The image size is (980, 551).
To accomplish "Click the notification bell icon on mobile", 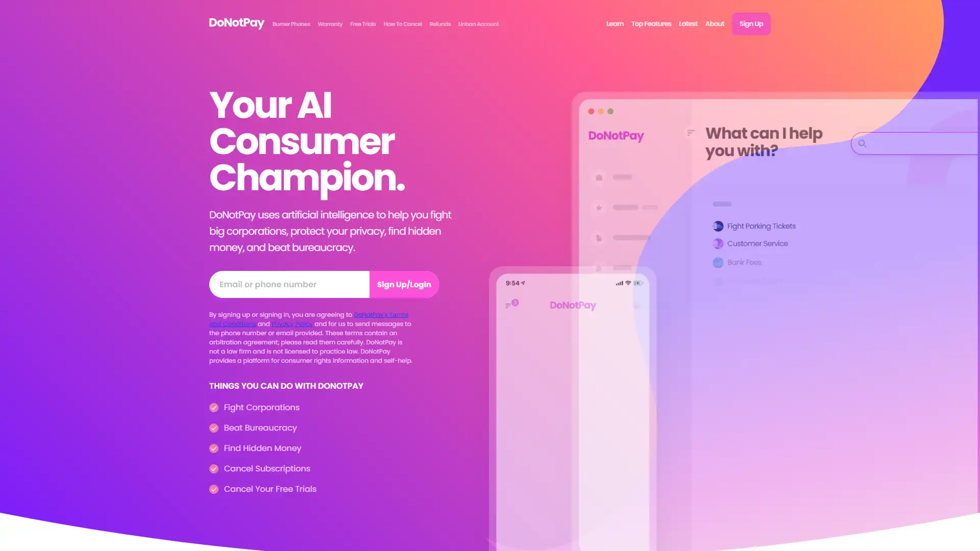I will pos(636,305).
